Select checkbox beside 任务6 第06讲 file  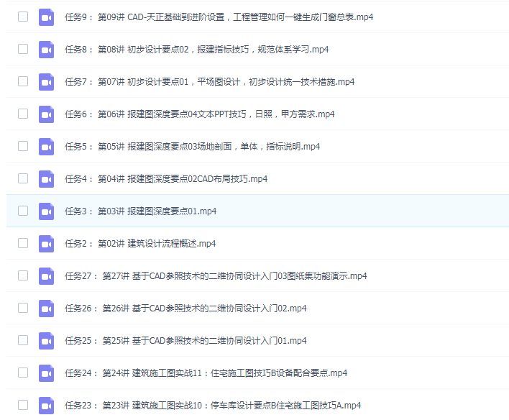tap(23, 114)
